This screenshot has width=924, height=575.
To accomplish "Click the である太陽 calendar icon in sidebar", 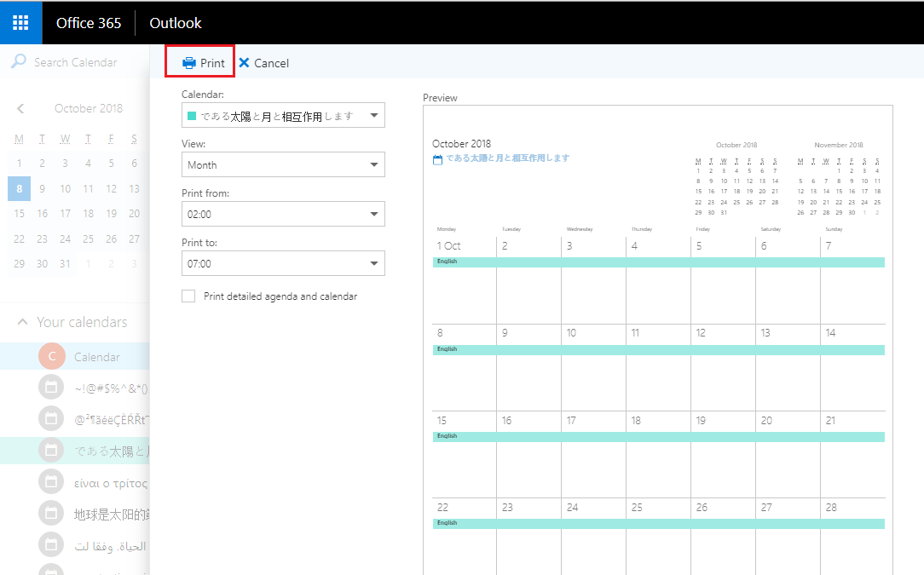I will pyautogui.click(x=51, y=451).
